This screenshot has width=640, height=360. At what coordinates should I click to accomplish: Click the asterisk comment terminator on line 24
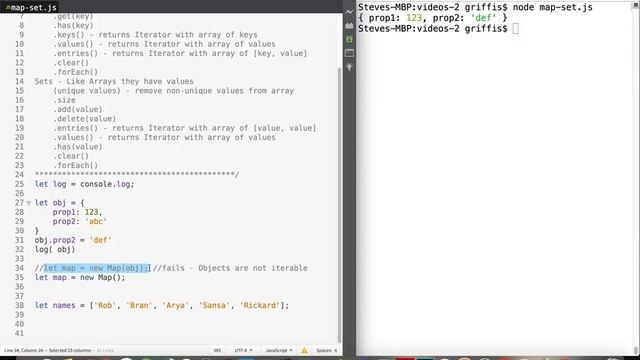137,175
